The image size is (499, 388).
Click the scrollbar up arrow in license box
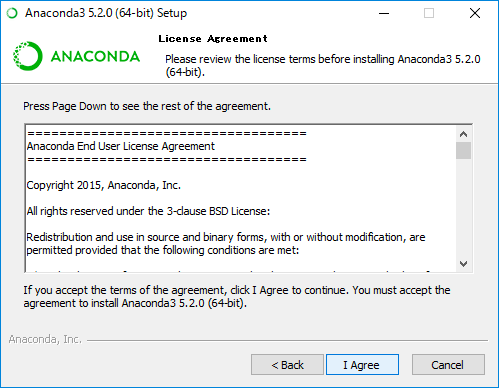coord(463,134)
